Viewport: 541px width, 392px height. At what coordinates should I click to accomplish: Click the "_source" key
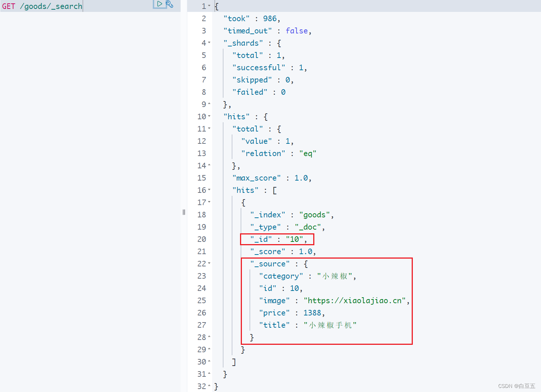click(x=270, y=264)
